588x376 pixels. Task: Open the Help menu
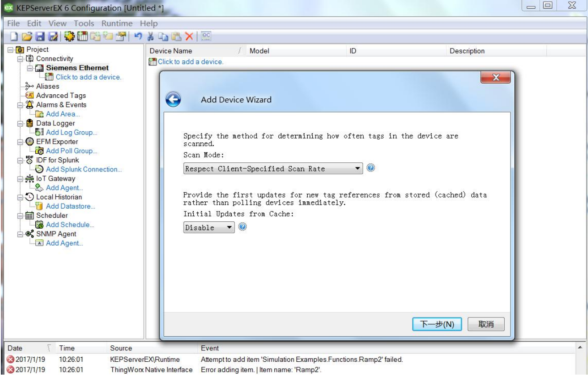148,23
